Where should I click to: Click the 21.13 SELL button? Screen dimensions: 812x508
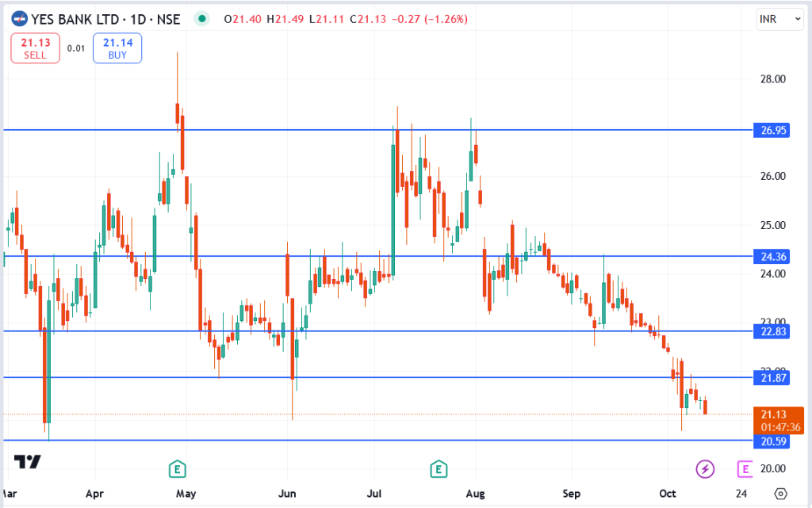[x=35, y=48]
